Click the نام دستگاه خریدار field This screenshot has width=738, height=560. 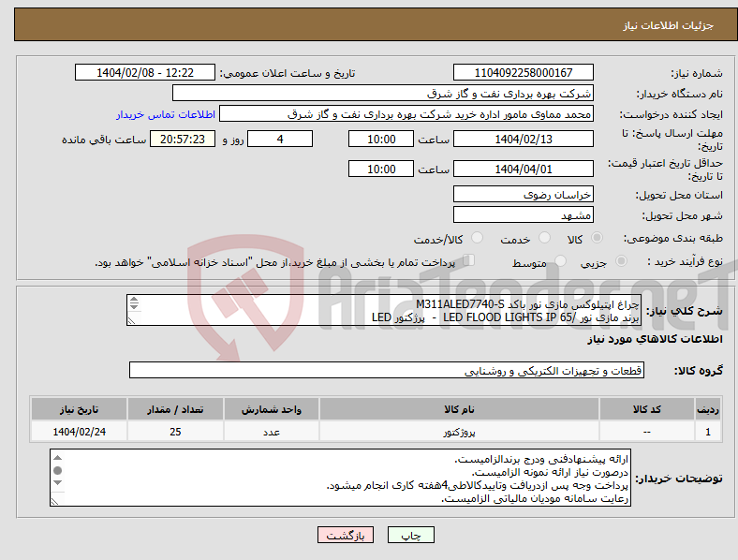pyautogui.click(x=383, y=93)
